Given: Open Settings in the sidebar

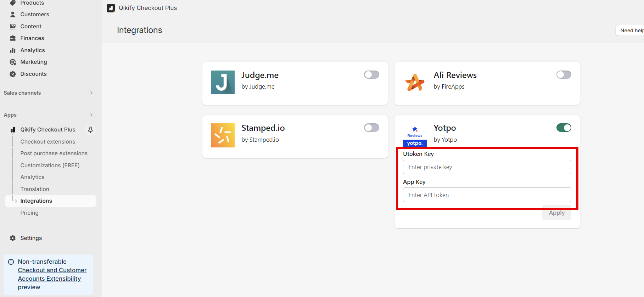Looking at the screenshot, I should [31, 238].
